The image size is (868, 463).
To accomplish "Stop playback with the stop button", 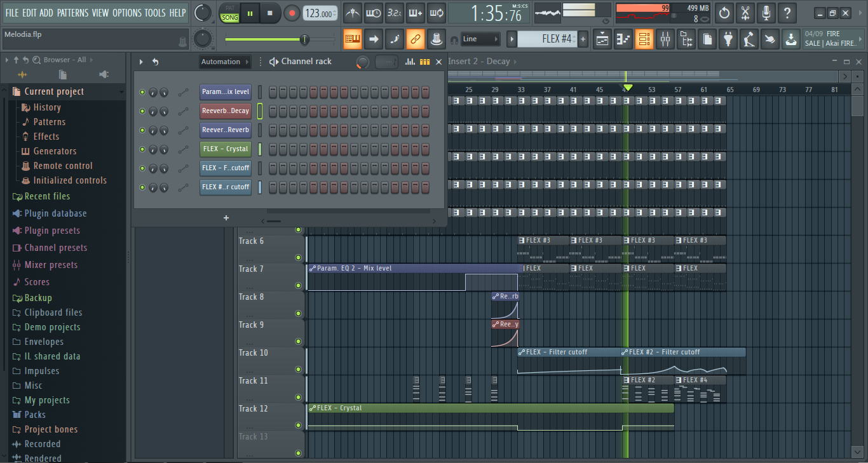I will click(270, 13).
